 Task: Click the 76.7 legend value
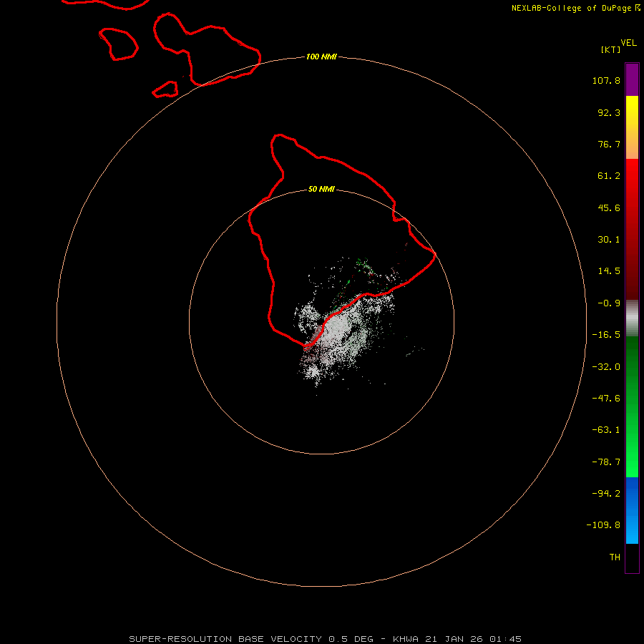click(609, 144)
